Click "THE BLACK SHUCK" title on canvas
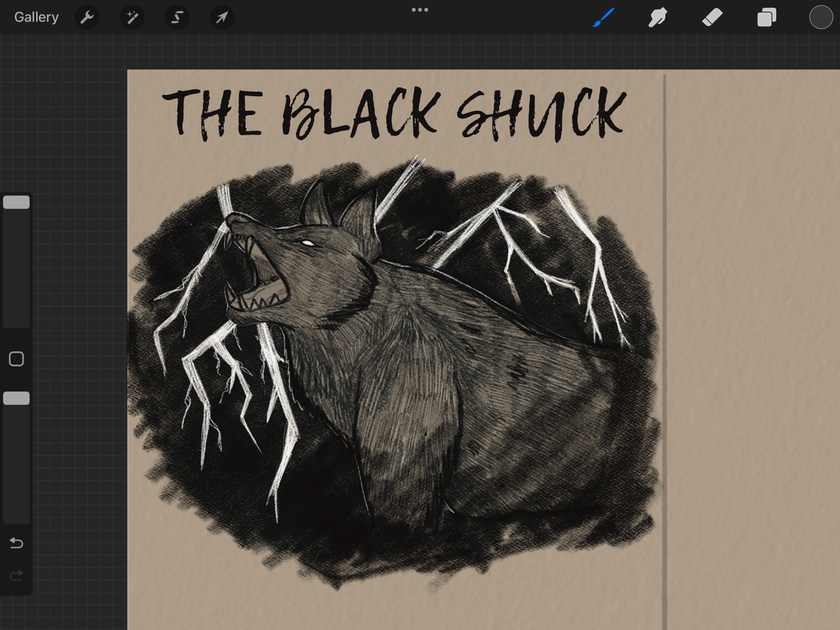Image resolution: width=840 pixels, height=630 pixels. 395,115
